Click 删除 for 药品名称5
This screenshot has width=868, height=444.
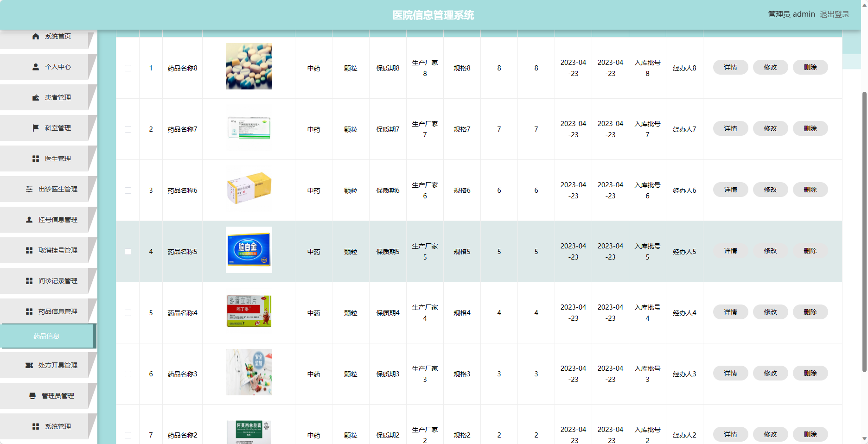click(810, 251)
